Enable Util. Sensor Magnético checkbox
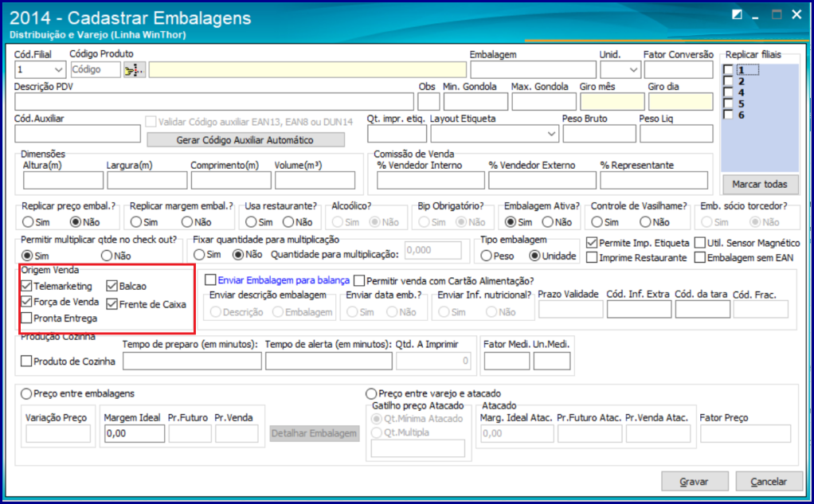814x504 pixels. tap(700, 243)
